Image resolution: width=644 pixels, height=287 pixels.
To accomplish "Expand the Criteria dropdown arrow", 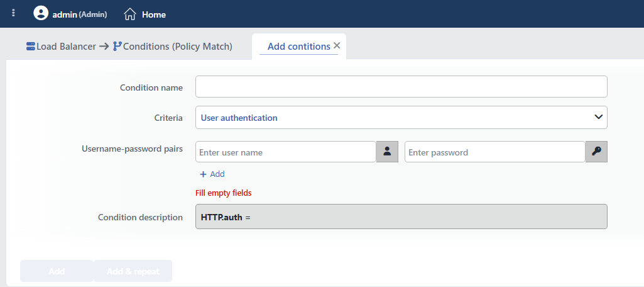I will tap(598, 118).
